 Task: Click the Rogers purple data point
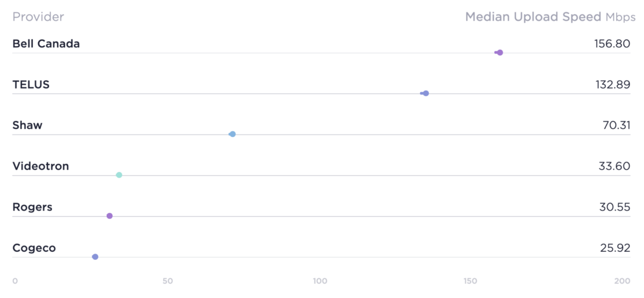[109, 215]
